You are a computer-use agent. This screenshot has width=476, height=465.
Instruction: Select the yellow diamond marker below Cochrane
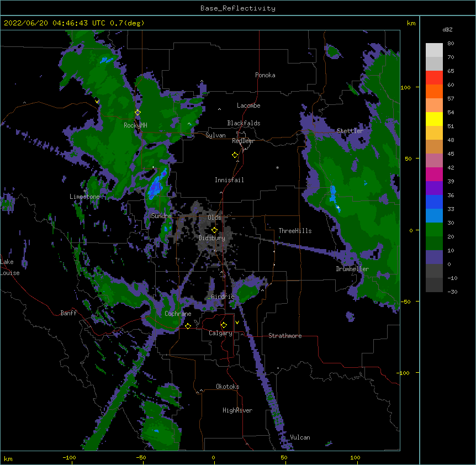coord(188,326)
